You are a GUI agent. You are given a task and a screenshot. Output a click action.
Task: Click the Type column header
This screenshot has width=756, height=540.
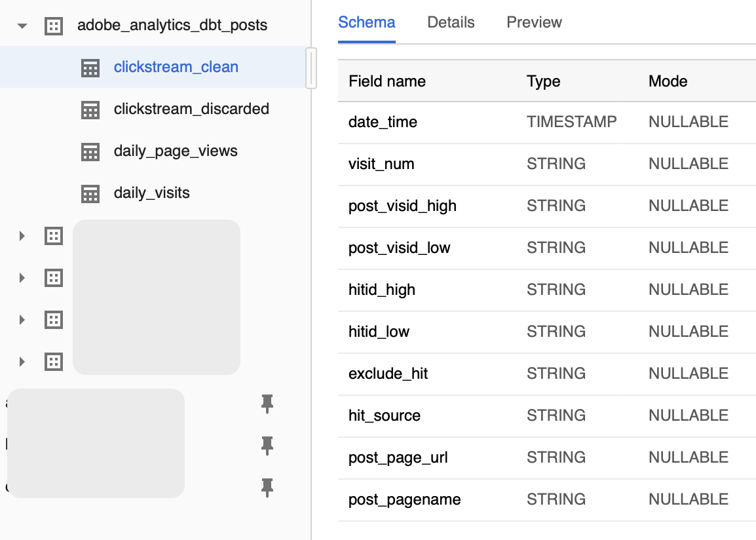543,81
